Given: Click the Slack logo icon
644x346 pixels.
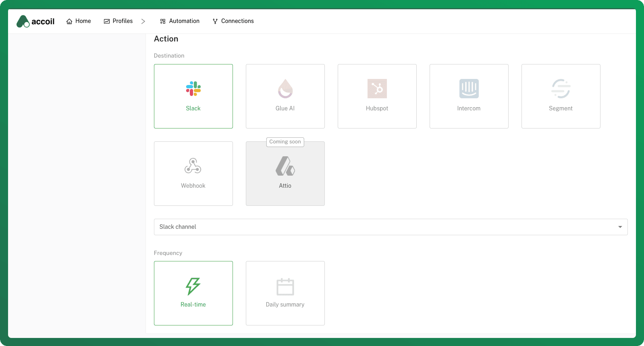Looking at the screenshot, I should pyautogui.click(x=193, y=89).
